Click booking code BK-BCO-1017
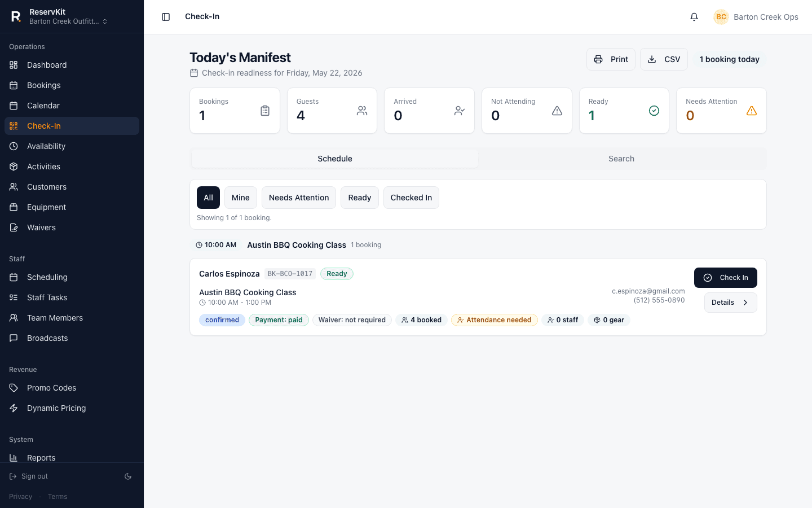The width and height of the screenshot is (812, 508). point(290,274)
